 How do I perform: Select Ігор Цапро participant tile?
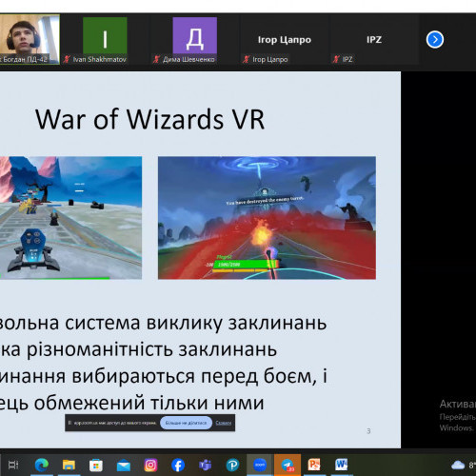pyautogui.click(x=285, y=39)
